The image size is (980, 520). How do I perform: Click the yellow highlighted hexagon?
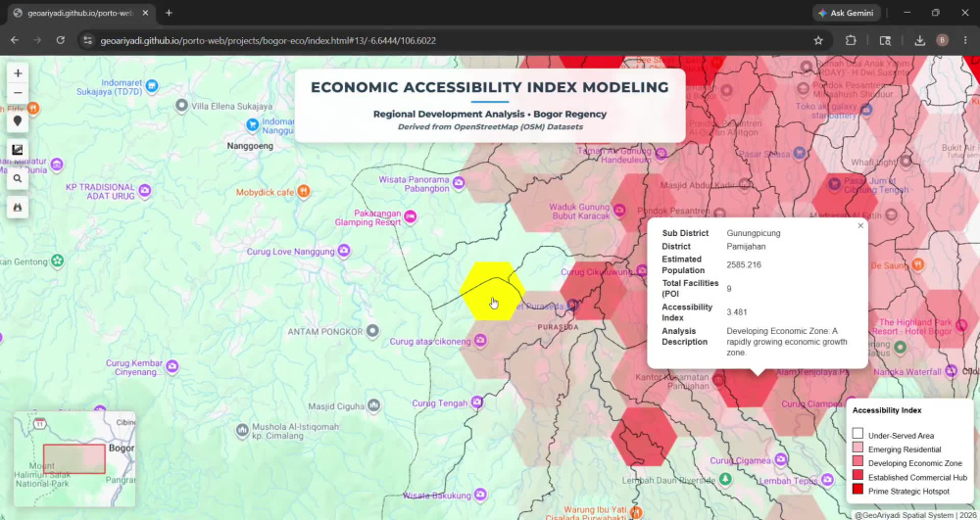coord(493,291)
